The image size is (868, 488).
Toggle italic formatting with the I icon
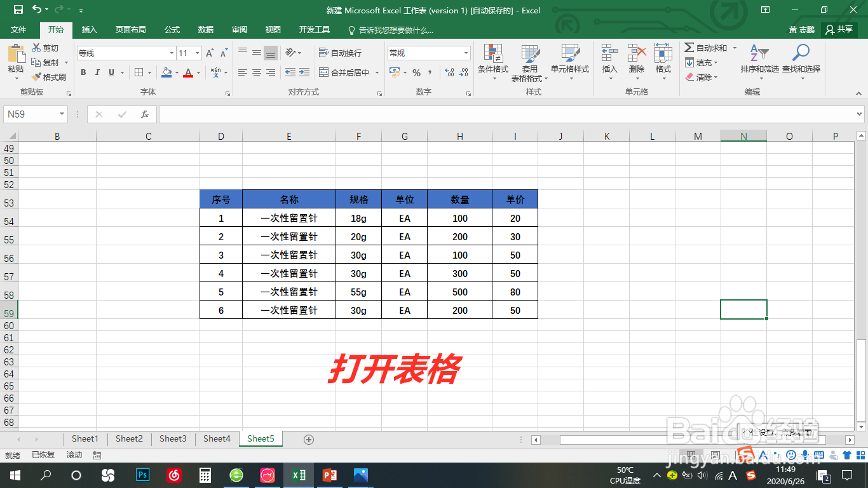tap(97, 72)
